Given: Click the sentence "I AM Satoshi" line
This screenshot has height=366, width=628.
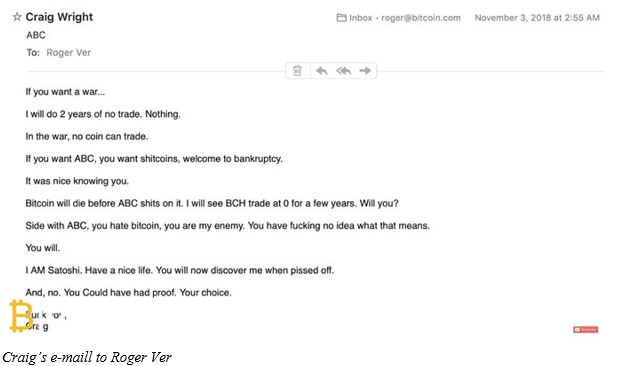Looking at the screenshot, I should coord(179,270).
